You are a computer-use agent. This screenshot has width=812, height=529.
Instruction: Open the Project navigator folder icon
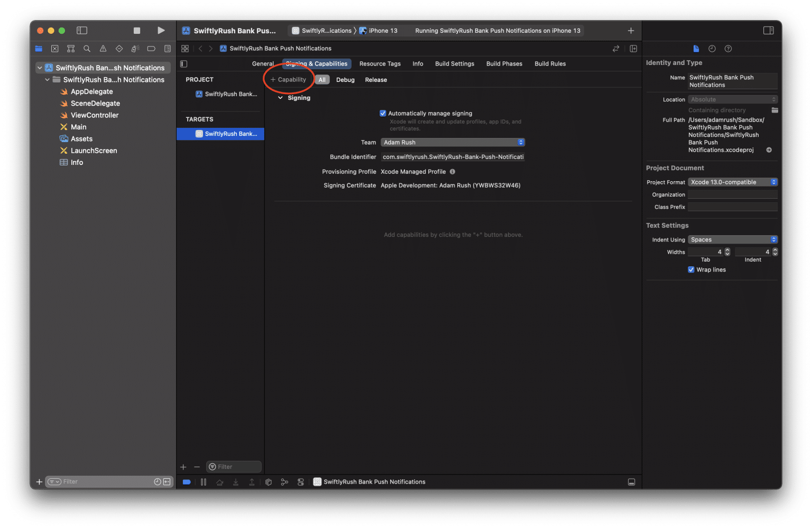pos(39,49)
